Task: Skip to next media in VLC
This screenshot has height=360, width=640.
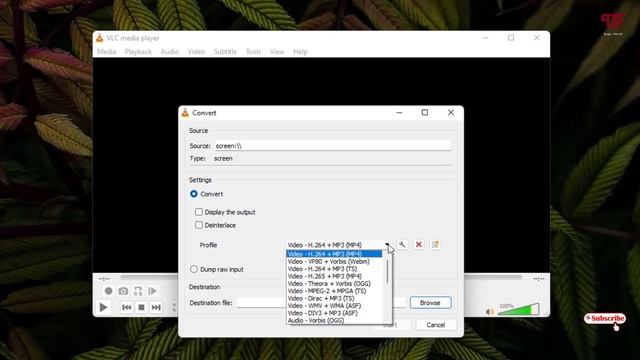Action: (156, 307)
